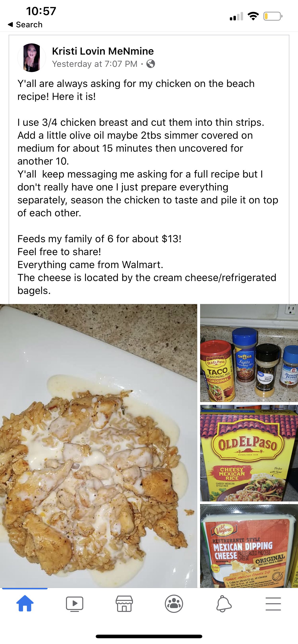
Task: Open the Marketplace storefront tab
Action: pyautogui.click(x=124, y=604)
